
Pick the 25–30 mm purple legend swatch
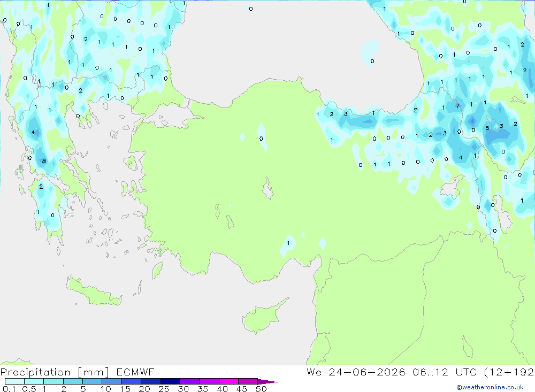coord(170,381)
